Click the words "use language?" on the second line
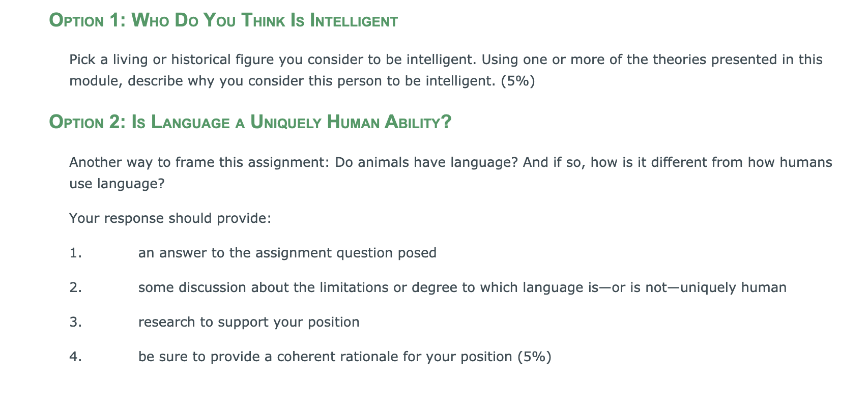 pos(117,183)
